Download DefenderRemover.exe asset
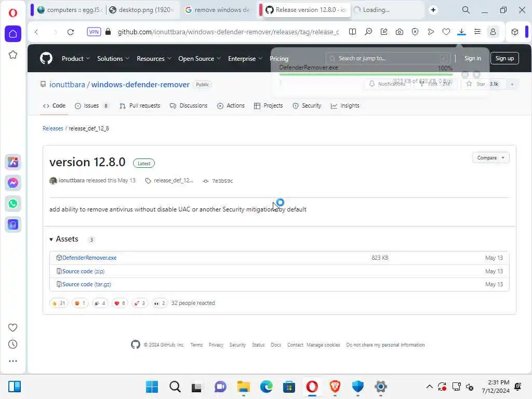 [x=89, y=258]
